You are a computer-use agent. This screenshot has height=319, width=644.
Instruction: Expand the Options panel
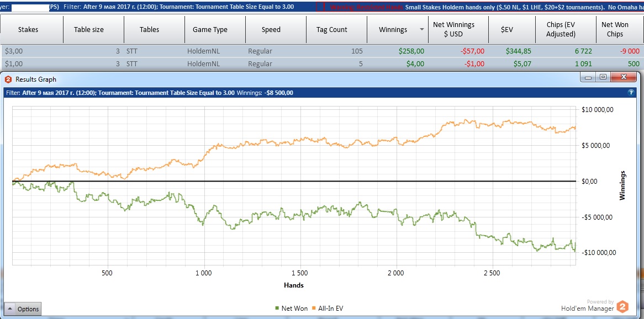(x=23, y=309)
